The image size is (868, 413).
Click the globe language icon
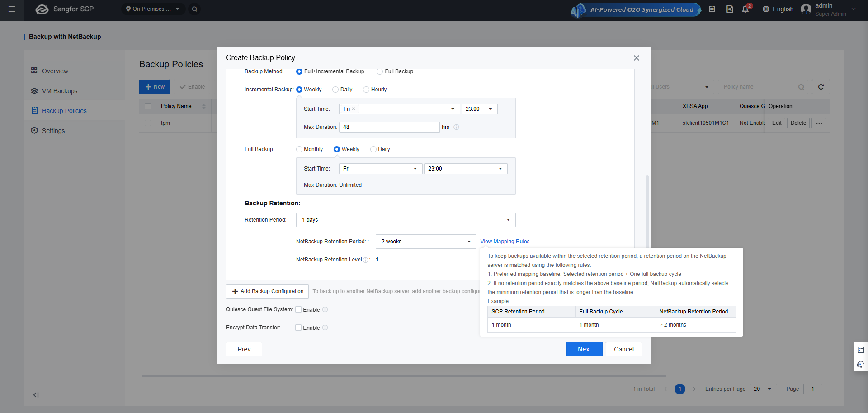point(766,9)
